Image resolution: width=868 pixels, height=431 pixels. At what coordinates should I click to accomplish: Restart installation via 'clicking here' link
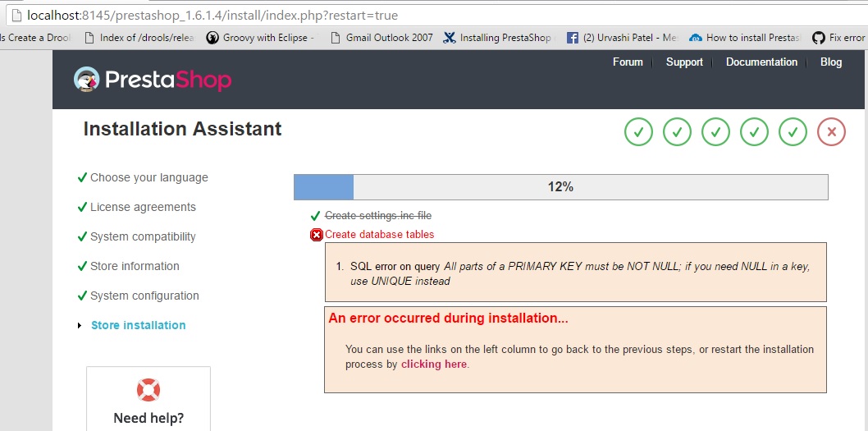[434, 364]
